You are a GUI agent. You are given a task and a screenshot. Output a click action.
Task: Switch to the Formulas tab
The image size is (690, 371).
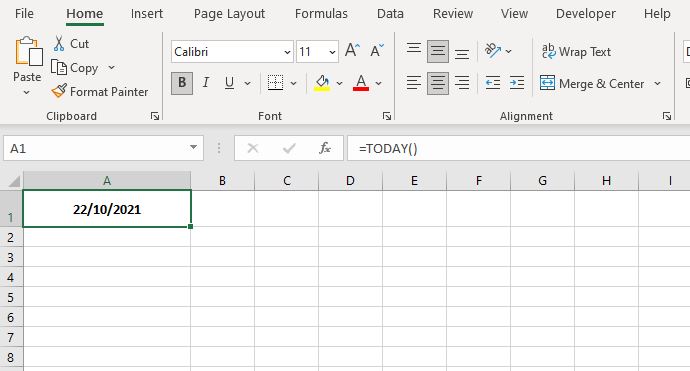(x=321, y=14)
